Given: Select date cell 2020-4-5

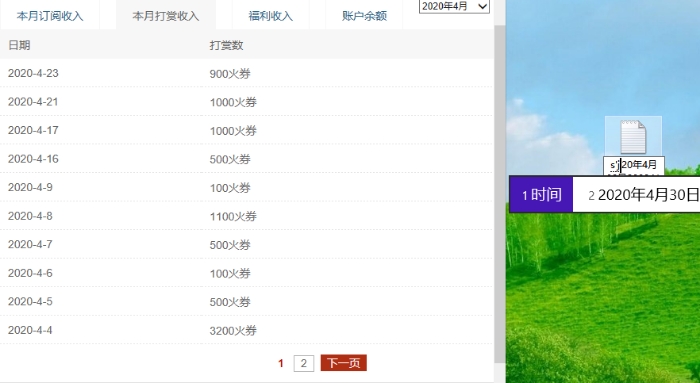Looking at the screenshot, I should click(30, 302).
